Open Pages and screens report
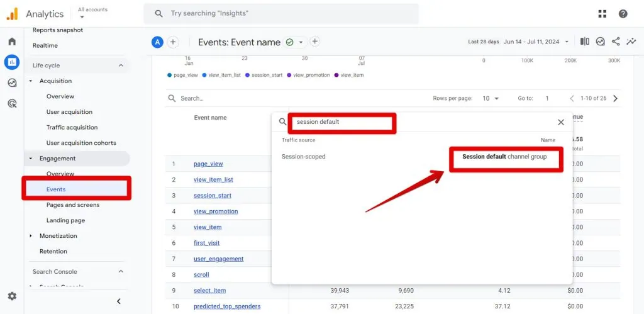 73,205
